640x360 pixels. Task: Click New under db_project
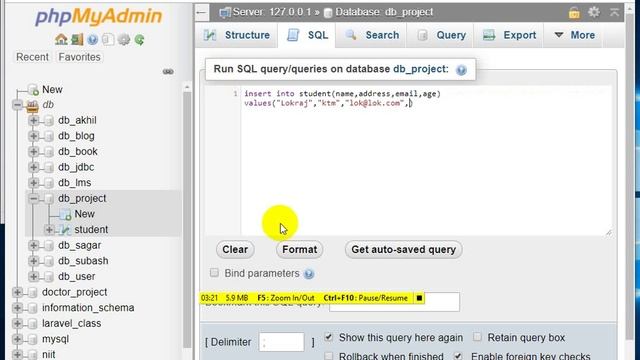click(84, 214)
